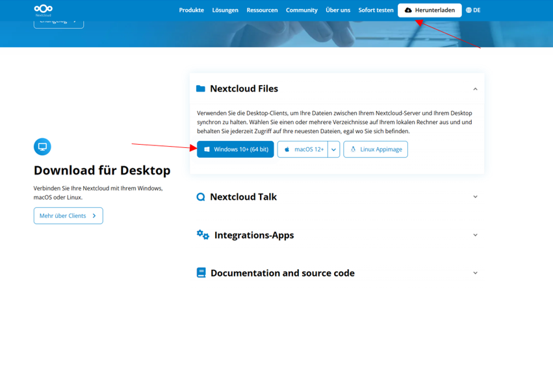The width and height of the screenshot is (553, 392).
Task: Expand the Nextcloud Talk section chevron
Action: (476, 197)
